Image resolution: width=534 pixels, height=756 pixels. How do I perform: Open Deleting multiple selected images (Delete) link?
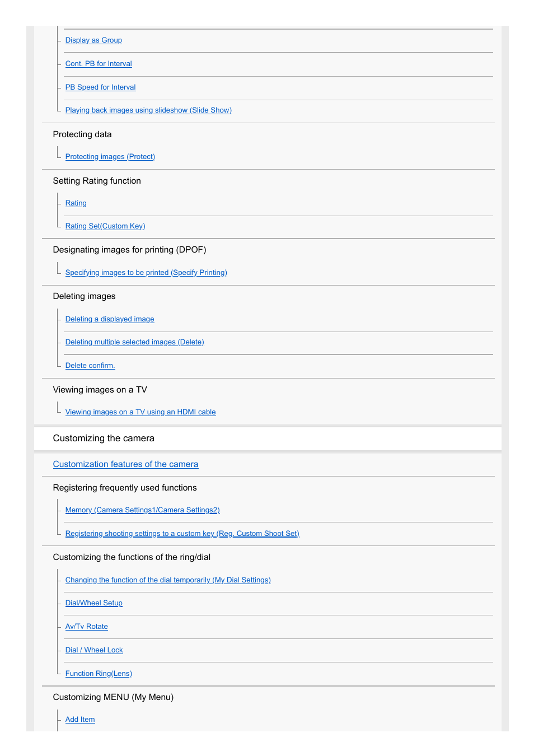click(x=135, y=342)
